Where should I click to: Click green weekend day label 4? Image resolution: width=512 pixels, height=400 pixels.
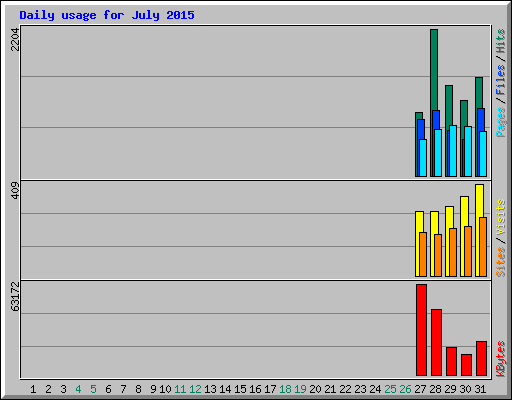pos(78,389)
